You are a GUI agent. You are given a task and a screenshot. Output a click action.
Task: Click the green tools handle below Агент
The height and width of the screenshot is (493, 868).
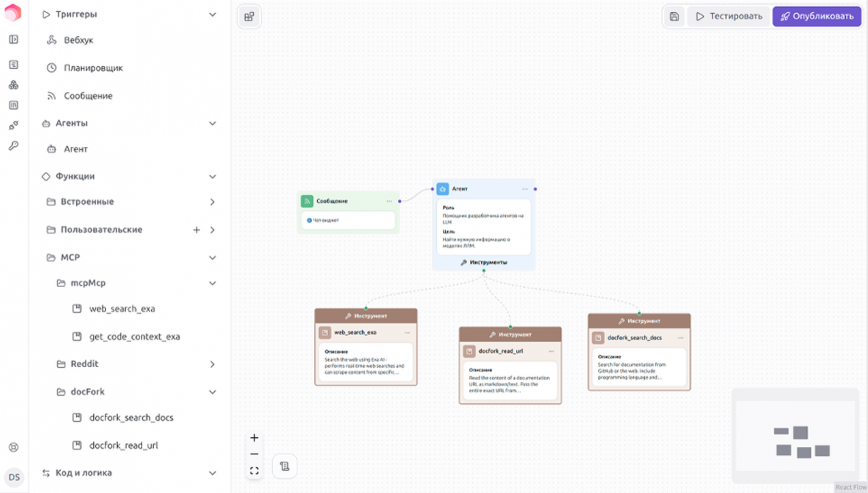(484, 271)
